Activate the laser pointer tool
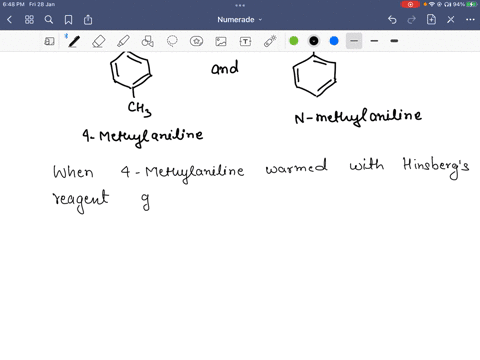480x360 pixels. (x=270, y=41)
